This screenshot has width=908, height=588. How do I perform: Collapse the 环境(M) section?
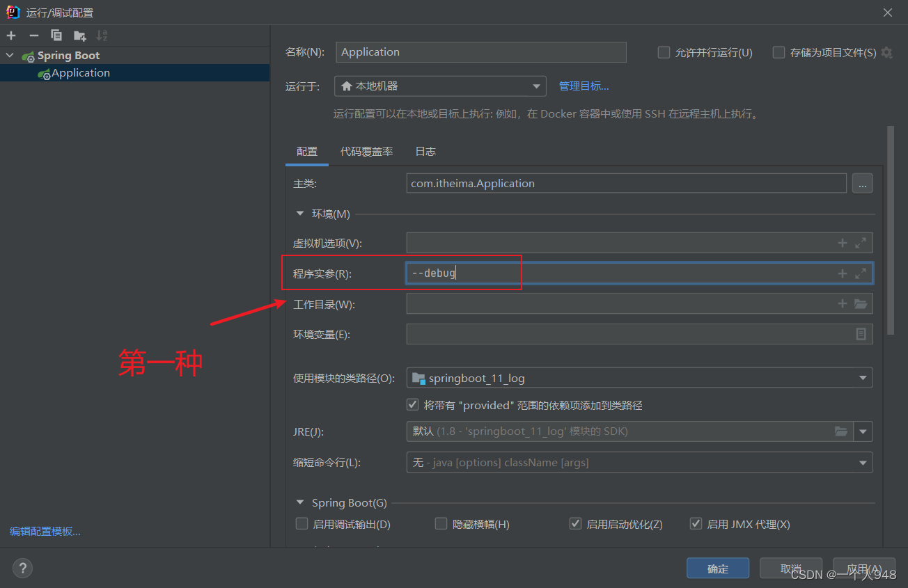[x=300, y=214]
